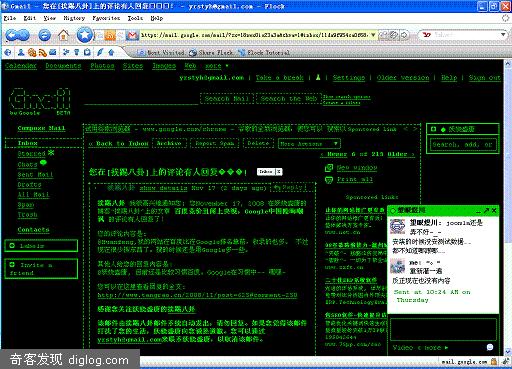
Task: Open the Starred folder
Action: [x=31, y=154]
